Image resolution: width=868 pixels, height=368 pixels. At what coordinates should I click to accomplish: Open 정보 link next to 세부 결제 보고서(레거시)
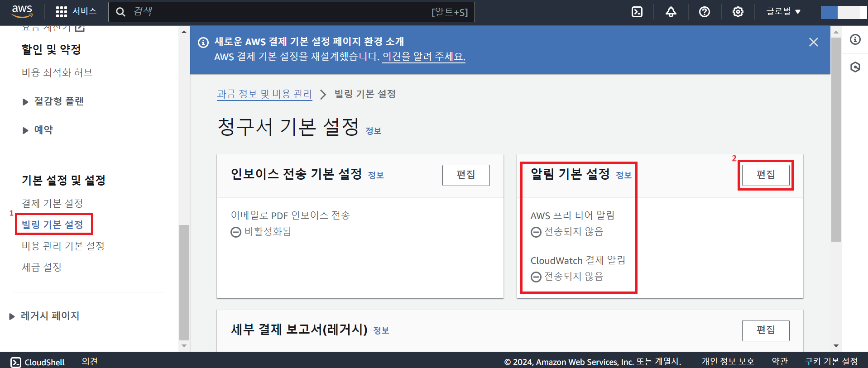(x=381, y=330)
